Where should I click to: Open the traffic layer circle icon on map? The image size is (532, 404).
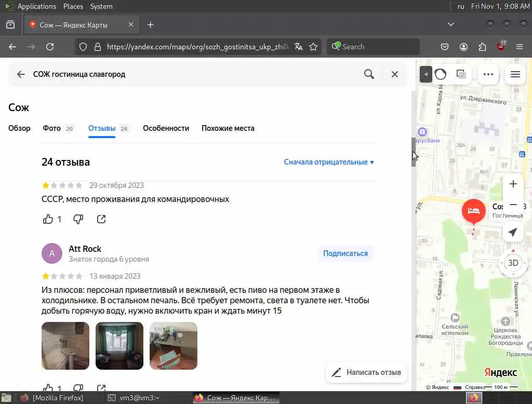[x=441, y=74]
